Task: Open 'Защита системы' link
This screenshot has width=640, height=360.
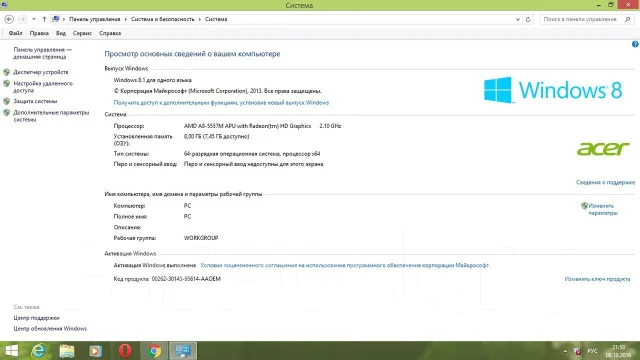Action: tap(35, 101)
